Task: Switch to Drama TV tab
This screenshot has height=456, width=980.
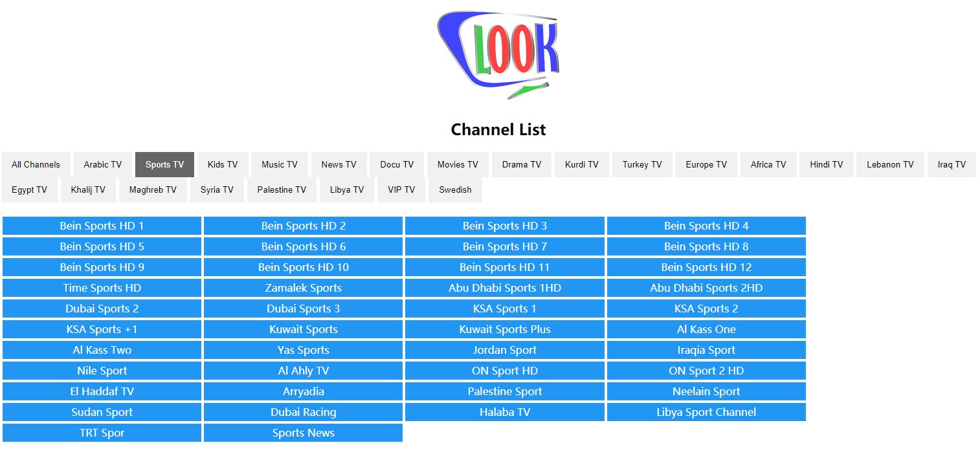Action: [522, 164]
